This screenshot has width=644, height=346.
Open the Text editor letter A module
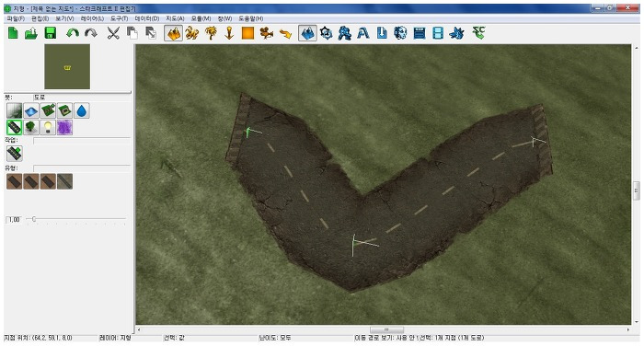click(363, 33)
